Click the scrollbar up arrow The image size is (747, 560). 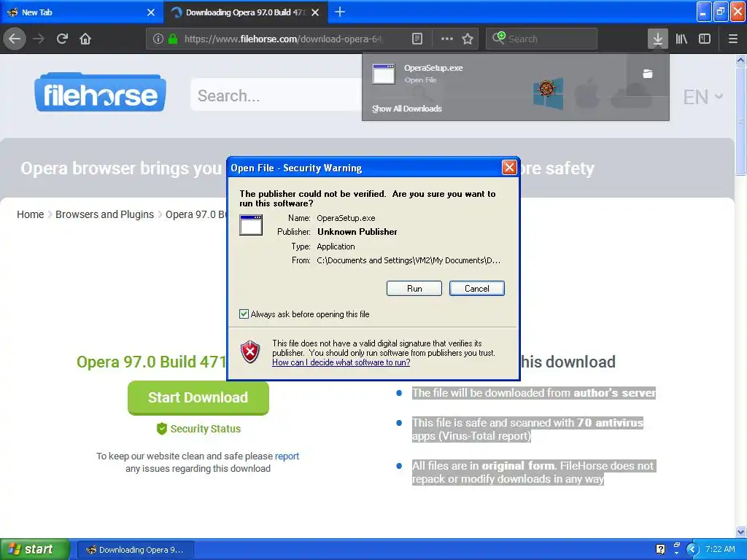pyautogui.click(x=740, y=60)
